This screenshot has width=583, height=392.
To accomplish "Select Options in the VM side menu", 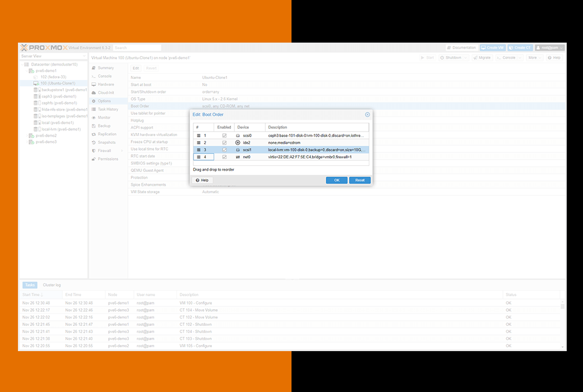I will pyautogui.click(x=108, y=101).
